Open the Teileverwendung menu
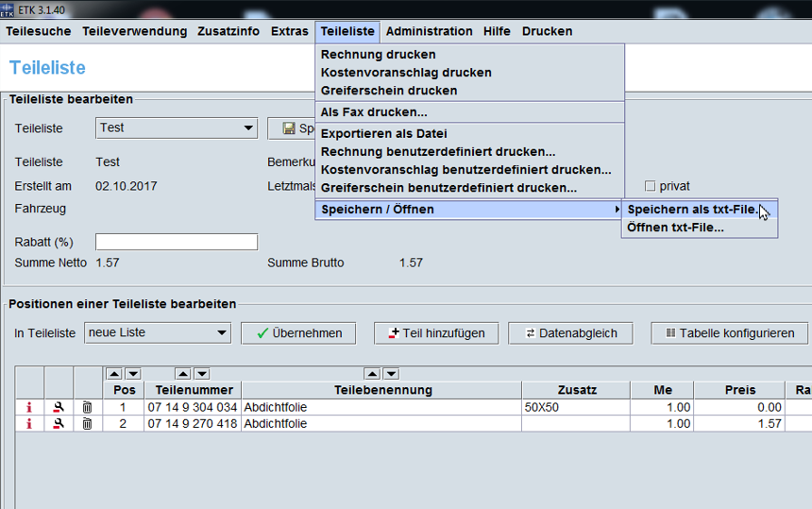 pos(135,31)
